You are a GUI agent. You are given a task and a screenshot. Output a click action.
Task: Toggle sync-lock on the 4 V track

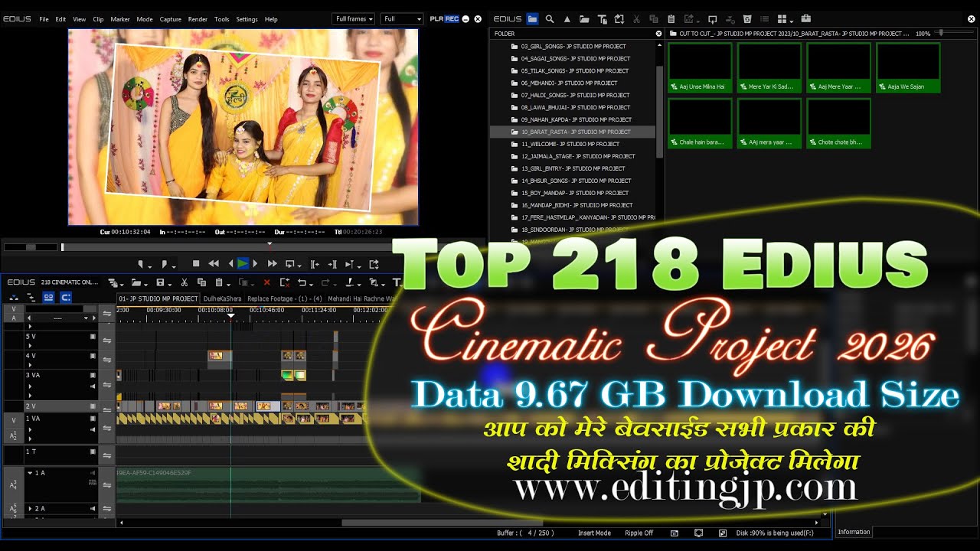(x=106, y=360)
